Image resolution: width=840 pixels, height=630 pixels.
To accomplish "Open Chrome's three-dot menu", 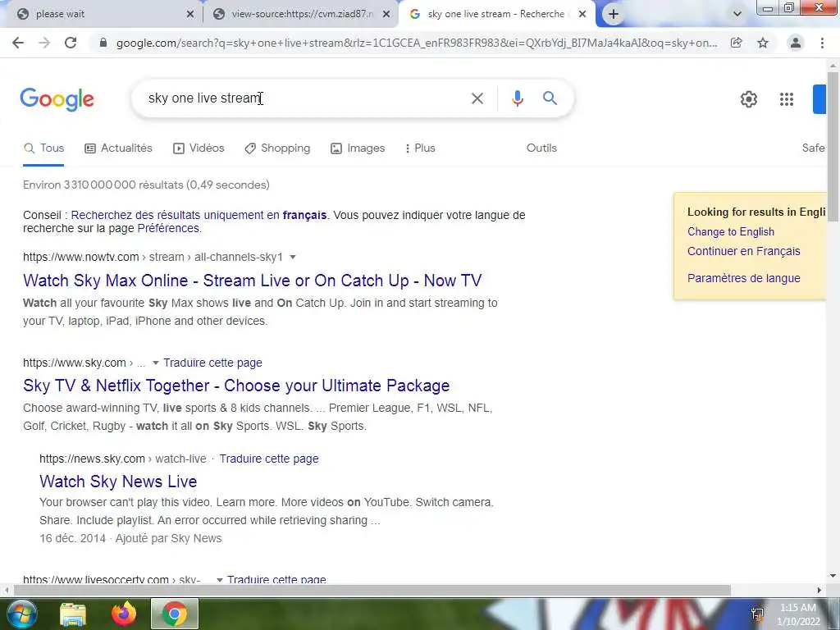I will (x=822, y=43).
